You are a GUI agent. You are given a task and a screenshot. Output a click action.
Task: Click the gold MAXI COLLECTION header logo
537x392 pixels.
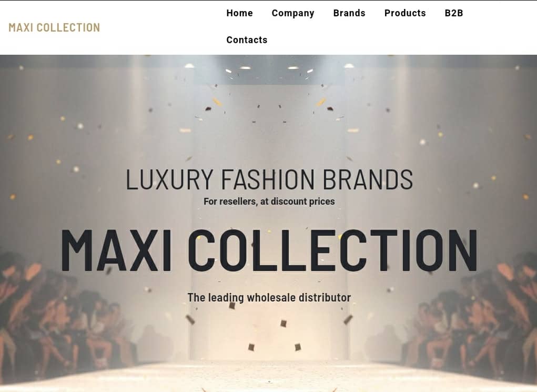[54, 27]
